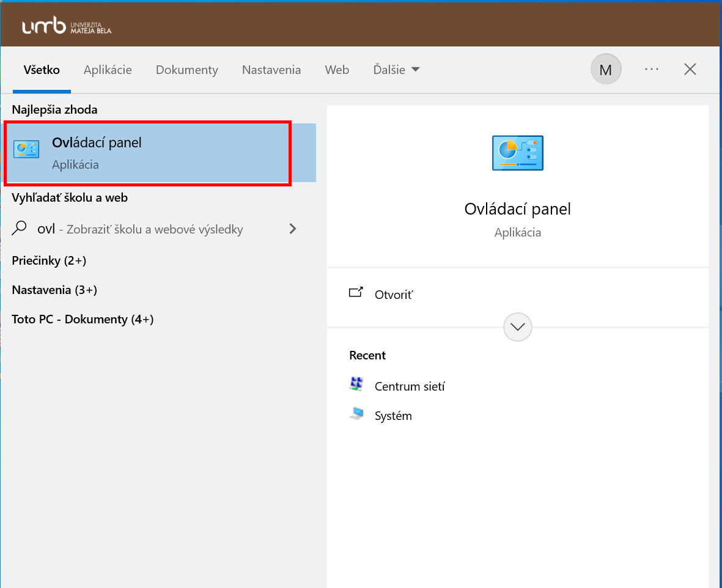The image size is (722, 588).
Task: Switch to the Web tab
Action: pyautogui.click(x=337, y=70)
